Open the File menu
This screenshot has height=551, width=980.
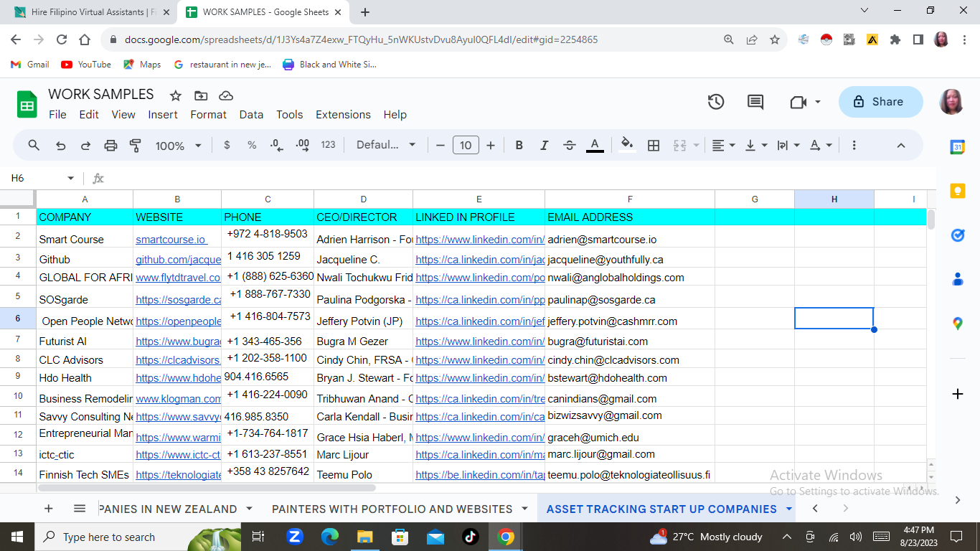pyautogui.click(x=57, y=115)
